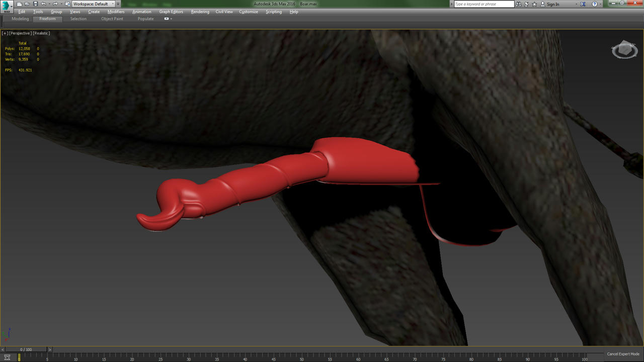Click the New Scene icon
Screen dimensions: 644x362
(19, 4)
